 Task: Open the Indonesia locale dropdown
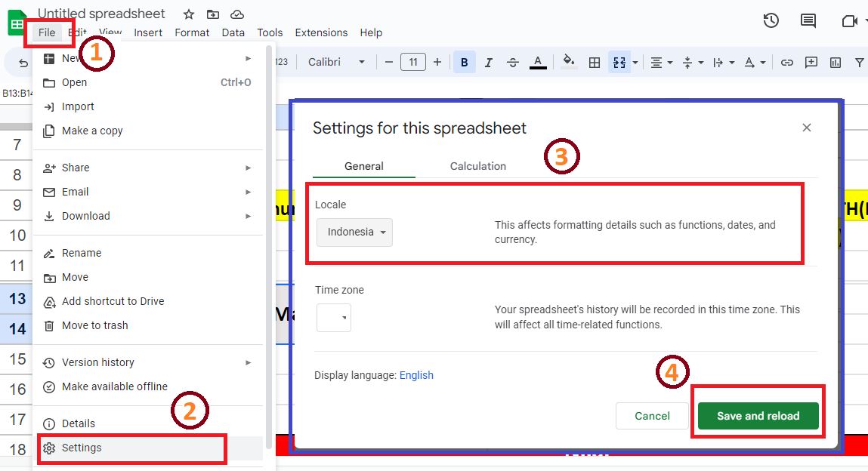(354, 232)
